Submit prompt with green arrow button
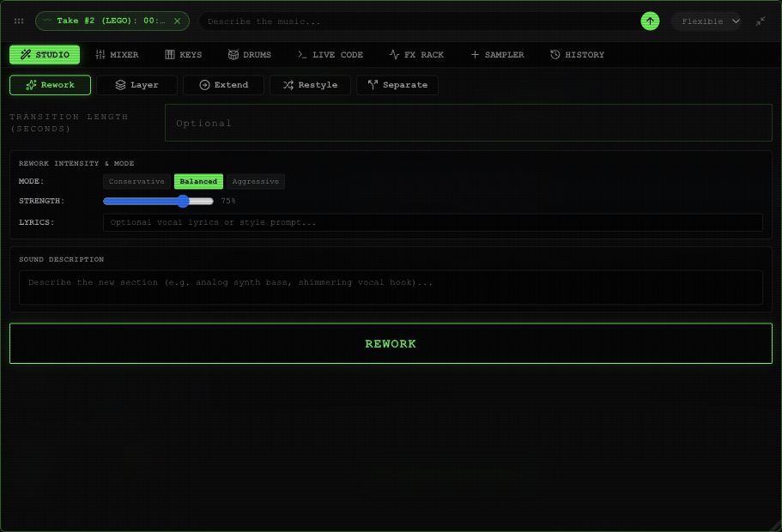 (650, 21)
